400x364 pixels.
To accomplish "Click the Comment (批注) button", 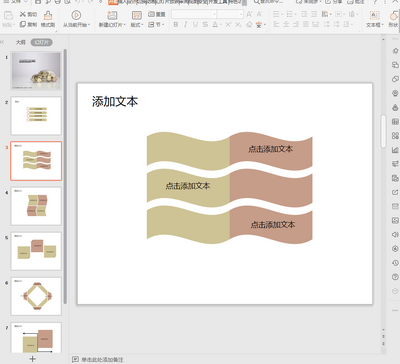I will tap(356, 2).
